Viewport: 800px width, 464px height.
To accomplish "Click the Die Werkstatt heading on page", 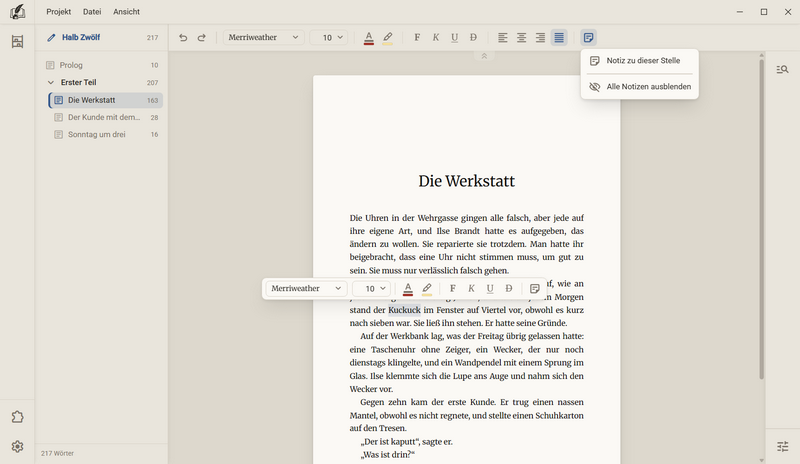I will pos(466,181).
